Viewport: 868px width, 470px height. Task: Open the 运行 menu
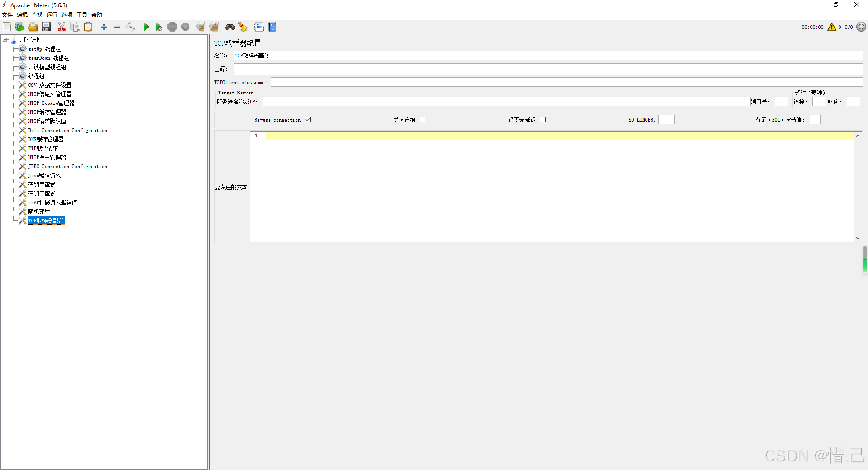(52, 15)
